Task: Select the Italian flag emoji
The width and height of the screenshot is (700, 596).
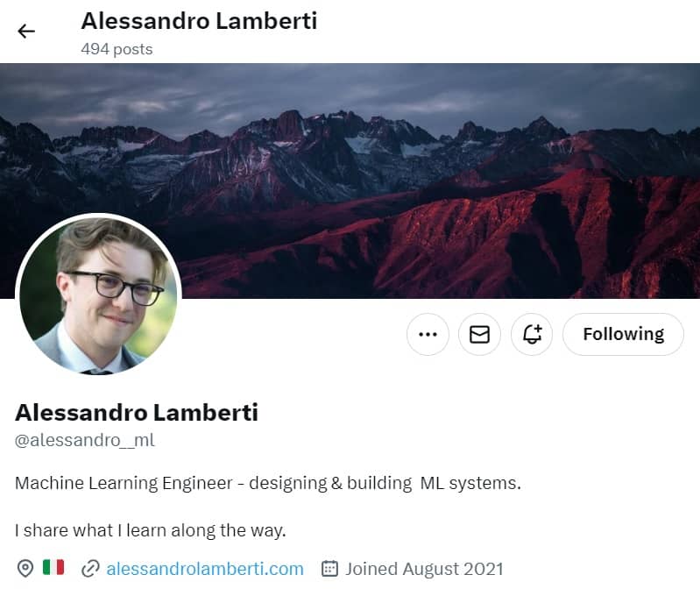Action: (x=53, y=567)
